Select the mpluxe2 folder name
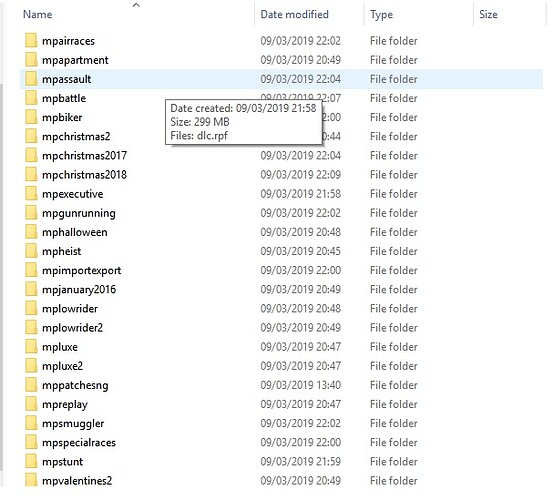The height and width of the screenshot is (500, 552). [62, 366]
